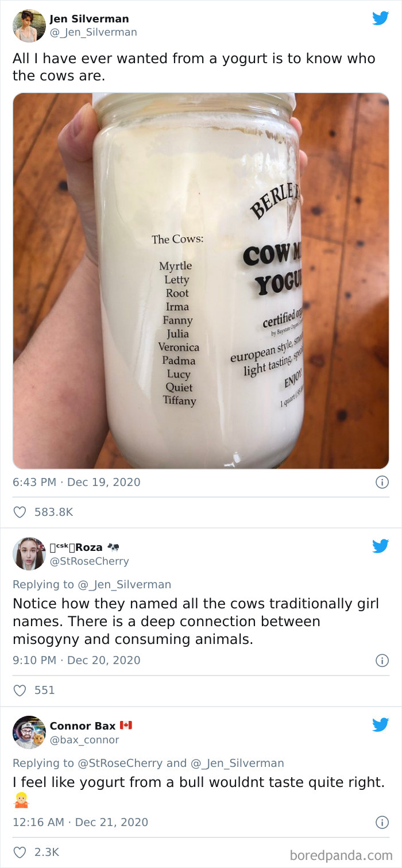Open the Twitter bird icon on Roza's reply
This screenshot has height=868, width=402.
[381, 546]
